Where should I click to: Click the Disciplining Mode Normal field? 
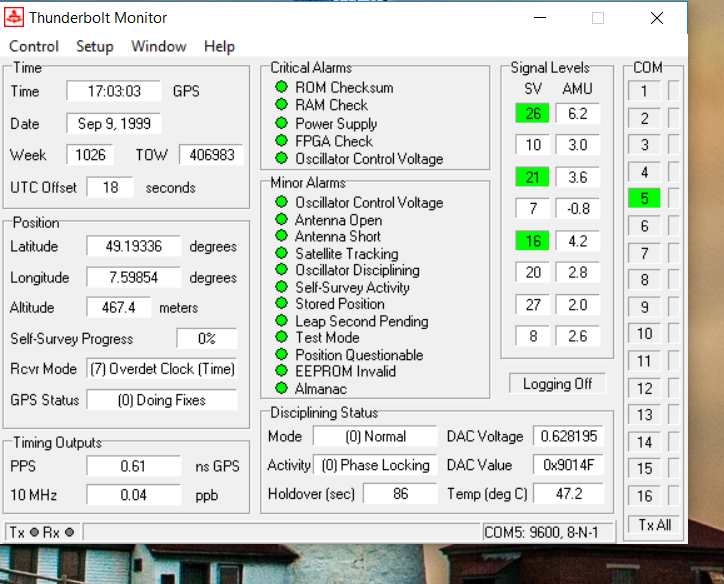pos(375,436)
